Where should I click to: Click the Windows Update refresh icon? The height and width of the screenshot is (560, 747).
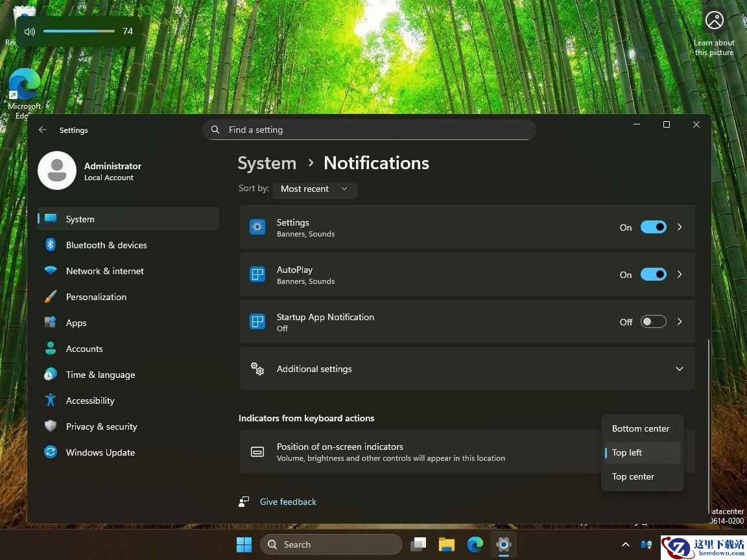point(51,452)
